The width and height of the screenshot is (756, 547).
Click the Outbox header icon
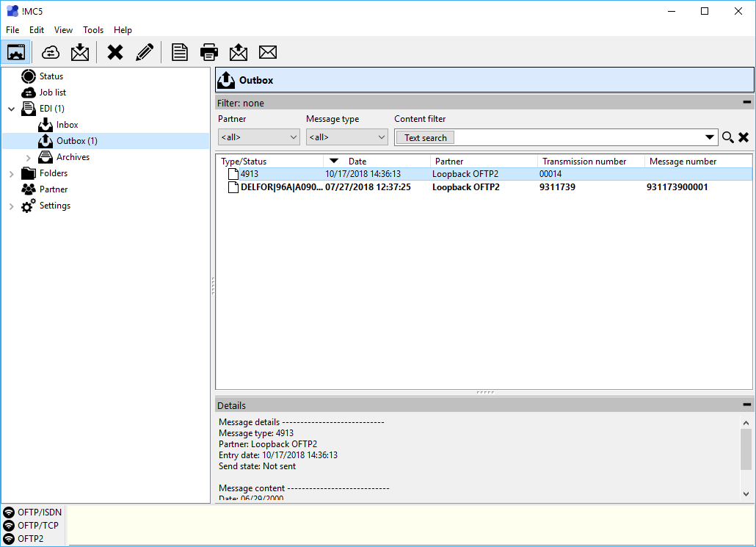tap(225, 80)
